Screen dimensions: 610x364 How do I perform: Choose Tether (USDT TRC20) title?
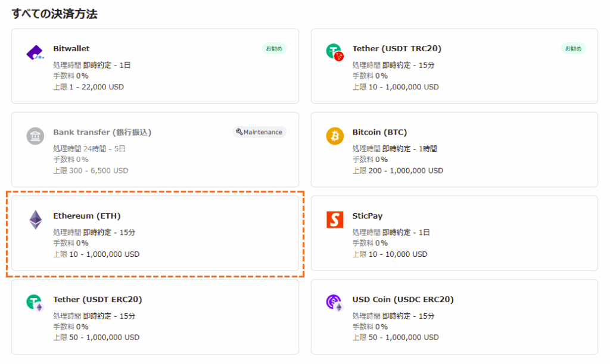tap(397, 49)
